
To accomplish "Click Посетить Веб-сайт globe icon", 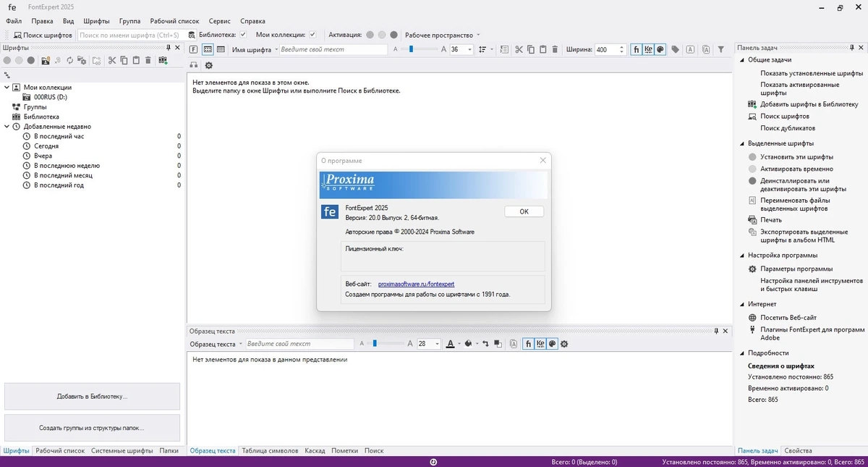I will click(752, 317).
